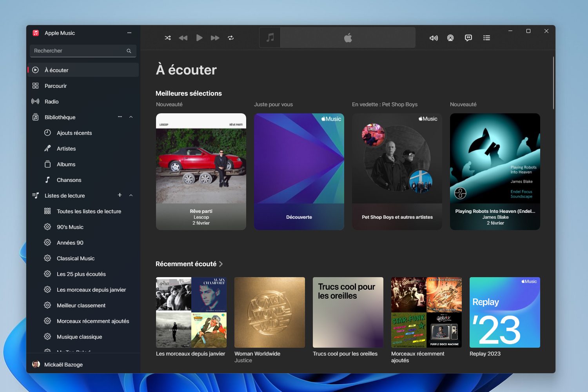Open Morceaux récemment ajoutés in sidebar
Image resolution: width=588 pixels, height=392 pixels.
(83, 321)
